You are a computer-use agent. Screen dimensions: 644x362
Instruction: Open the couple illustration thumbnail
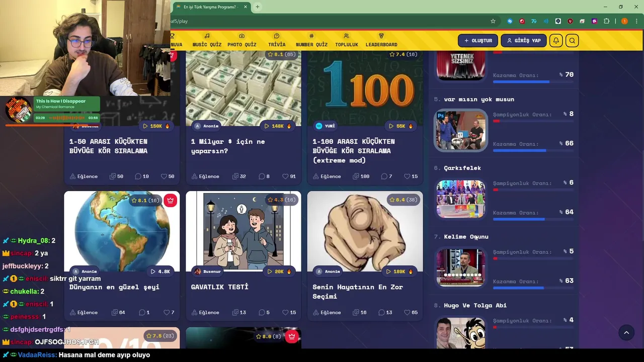pos(244,231)
